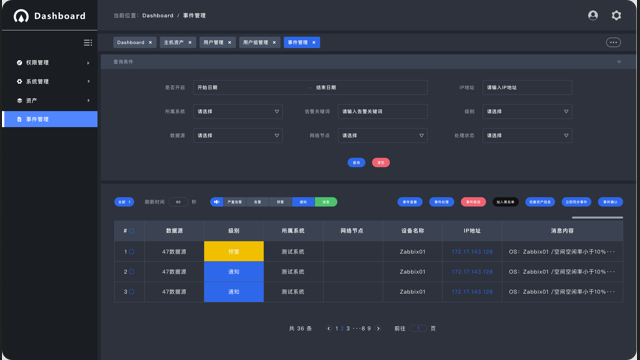Click the blue query button

[356, 162]
